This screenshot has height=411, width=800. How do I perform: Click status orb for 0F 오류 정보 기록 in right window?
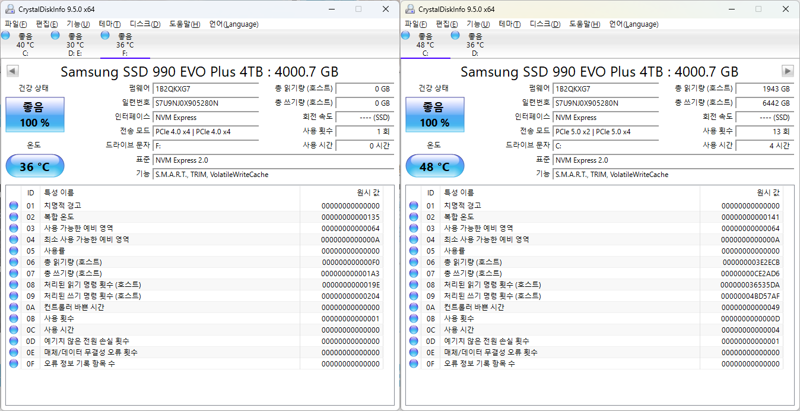(x=413, y=364)
